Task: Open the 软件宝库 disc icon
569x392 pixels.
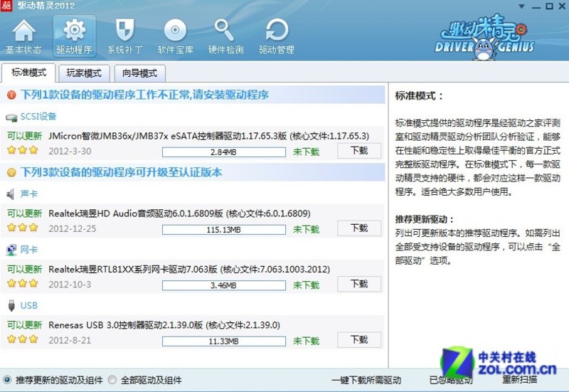Action: tap(175, 36)
